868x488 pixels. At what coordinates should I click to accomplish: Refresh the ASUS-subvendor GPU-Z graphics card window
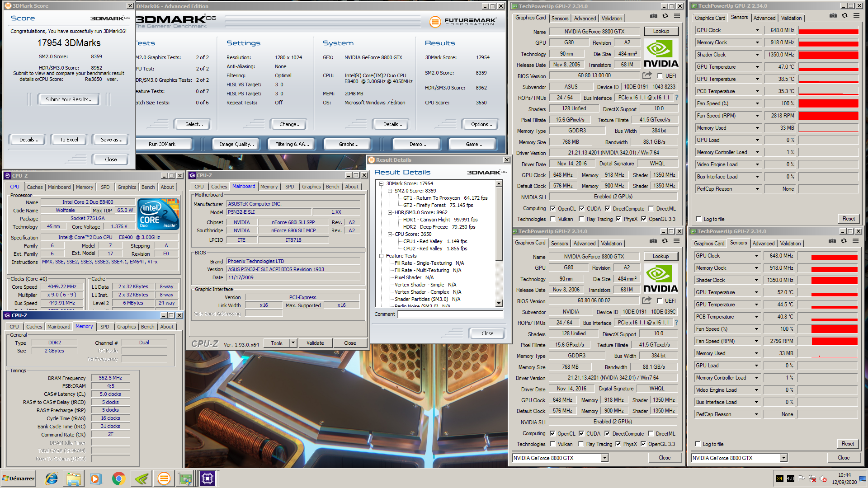click(x=665, y=16)
